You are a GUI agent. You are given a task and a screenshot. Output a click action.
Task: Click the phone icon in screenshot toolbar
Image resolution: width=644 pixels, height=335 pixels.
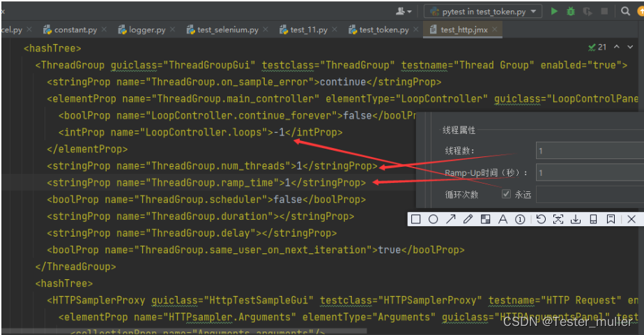pyautogui.click(x=593, y=220)
